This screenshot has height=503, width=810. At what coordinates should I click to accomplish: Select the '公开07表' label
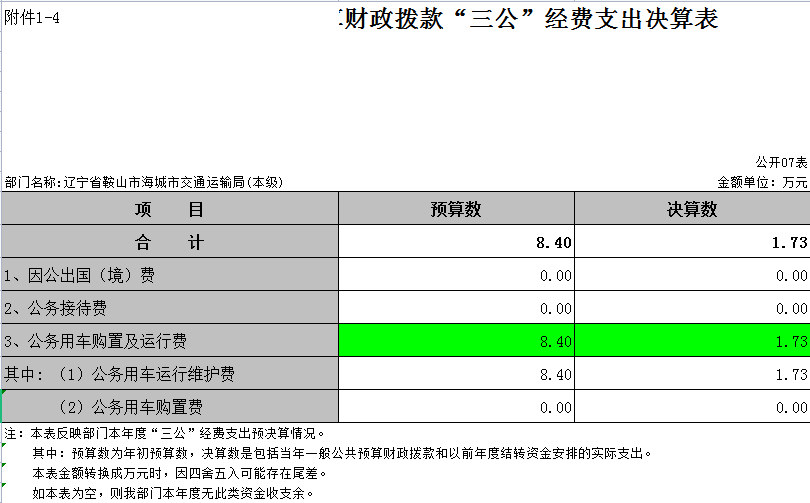point(781,162)
